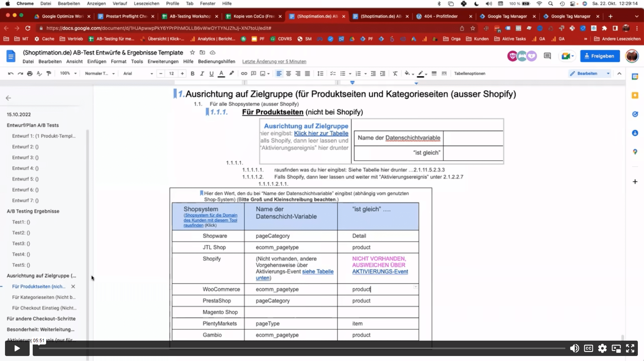Click the blue Freigeben share button
The height and width of the screenshot is (361, 644).
[600, 56]
